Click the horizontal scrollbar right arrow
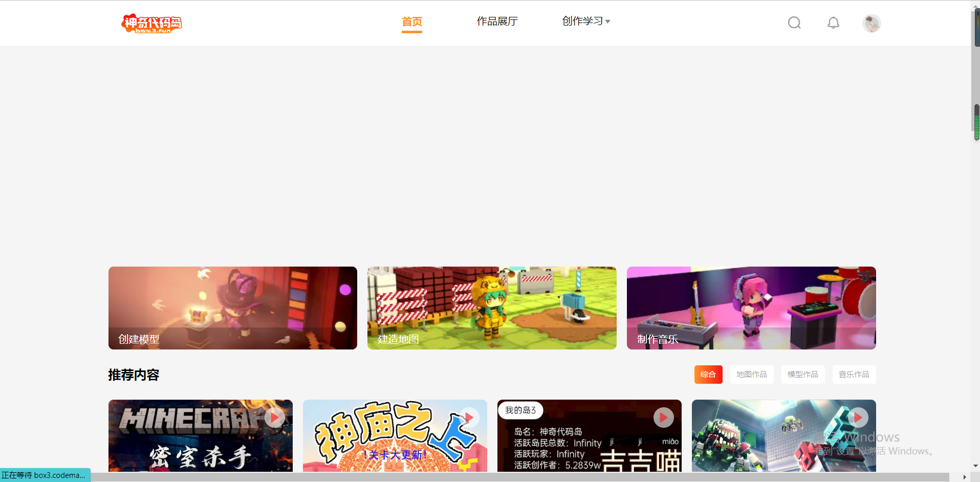Screen dimensions: 980x482 coord(965,477)
